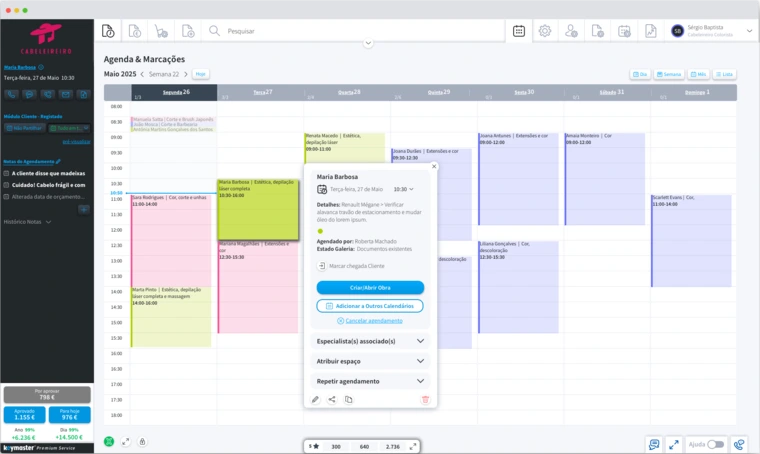760x454 pixels.
Task: Open the settings gear icon
Action: (545, 31)
